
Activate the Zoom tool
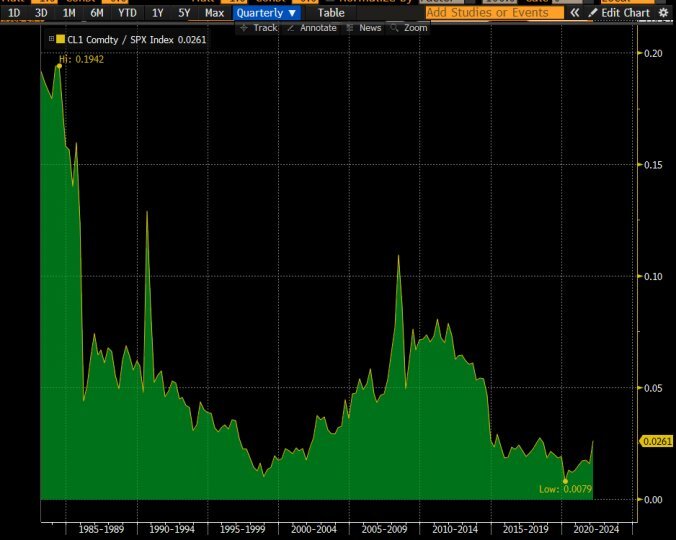[409, 28]
